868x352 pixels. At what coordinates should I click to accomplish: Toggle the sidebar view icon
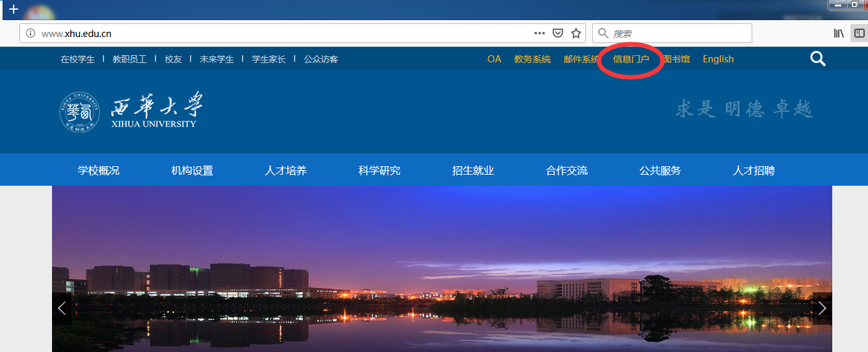(859, 33)
